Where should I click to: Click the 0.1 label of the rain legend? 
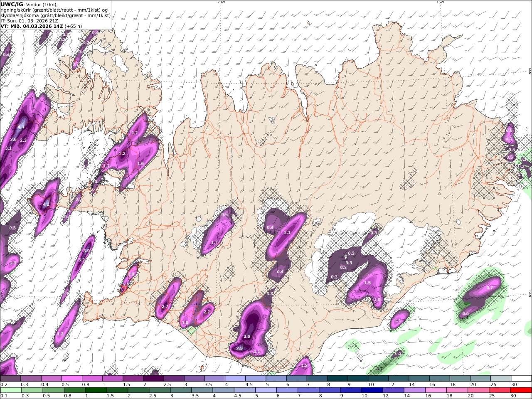[x=3, y=396]
